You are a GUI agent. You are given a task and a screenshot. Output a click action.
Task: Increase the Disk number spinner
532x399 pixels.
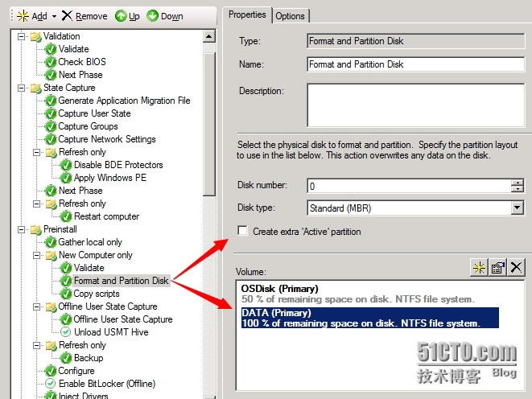(x=517, y=183)
